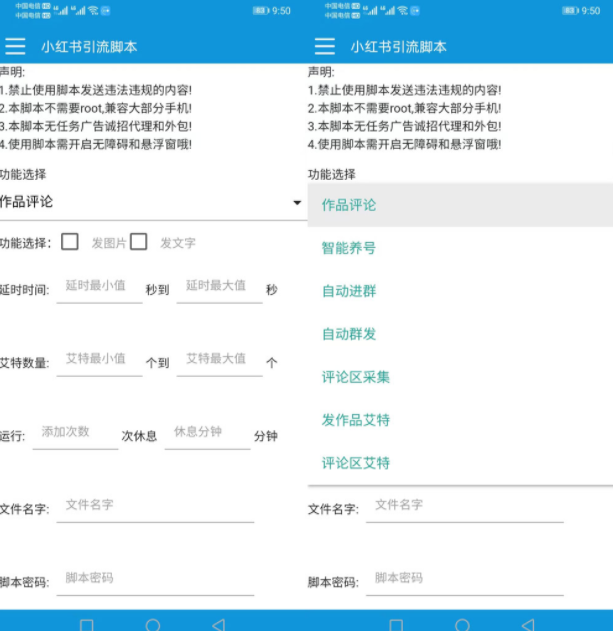
Task: Focus the 添加次数 input field
Action: pyautogui.click(x=75, y=433)
